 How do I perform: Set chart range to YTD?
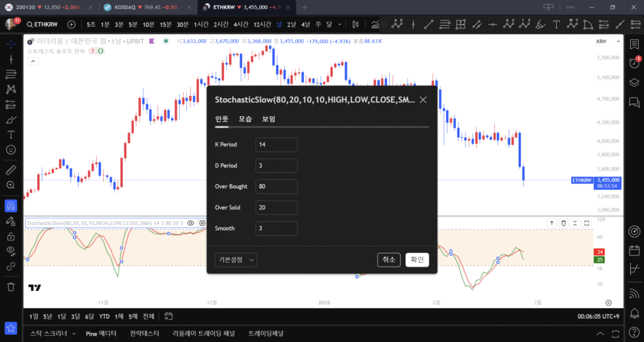pos(104,316)
